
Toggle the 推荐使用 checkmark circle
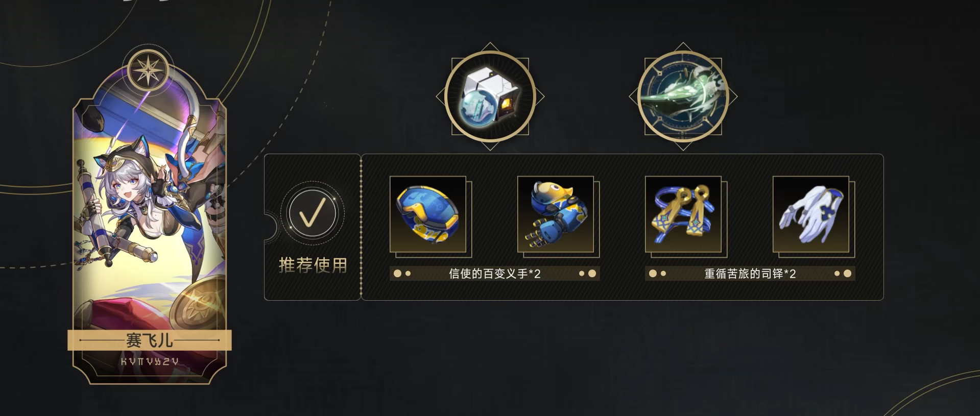pos(312,213)
